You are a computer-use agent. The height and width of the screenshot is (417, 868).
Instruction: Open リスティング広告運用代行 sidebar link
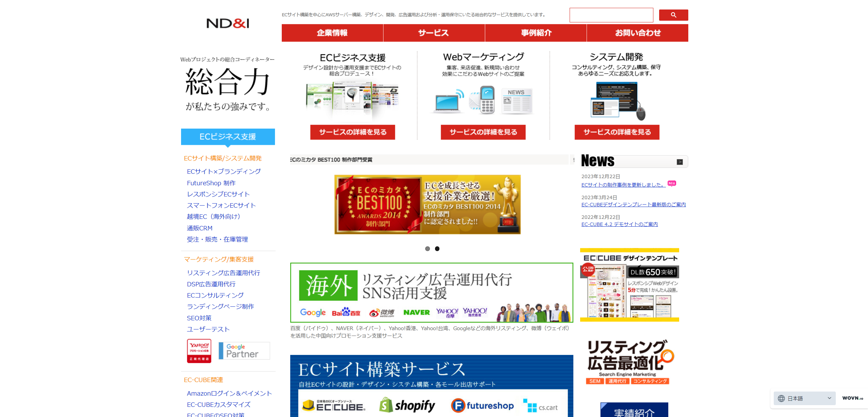pyautogui.click(x=223, y=273)
